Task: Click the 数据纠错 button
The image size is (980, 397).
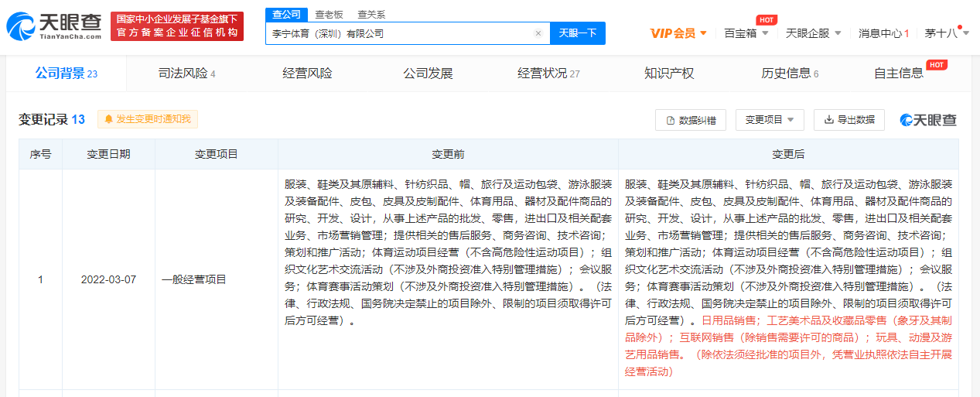Action: point(691,120)
